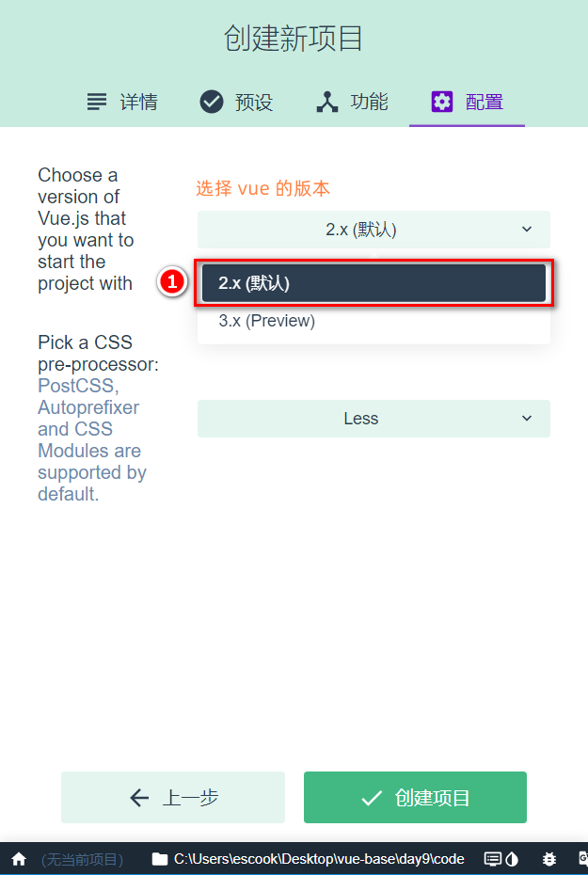Click the checkmark icon on the 预设 tab
The height and width of the screenshot is (875, 588).
pyautogui.click(x=211, y=101)
